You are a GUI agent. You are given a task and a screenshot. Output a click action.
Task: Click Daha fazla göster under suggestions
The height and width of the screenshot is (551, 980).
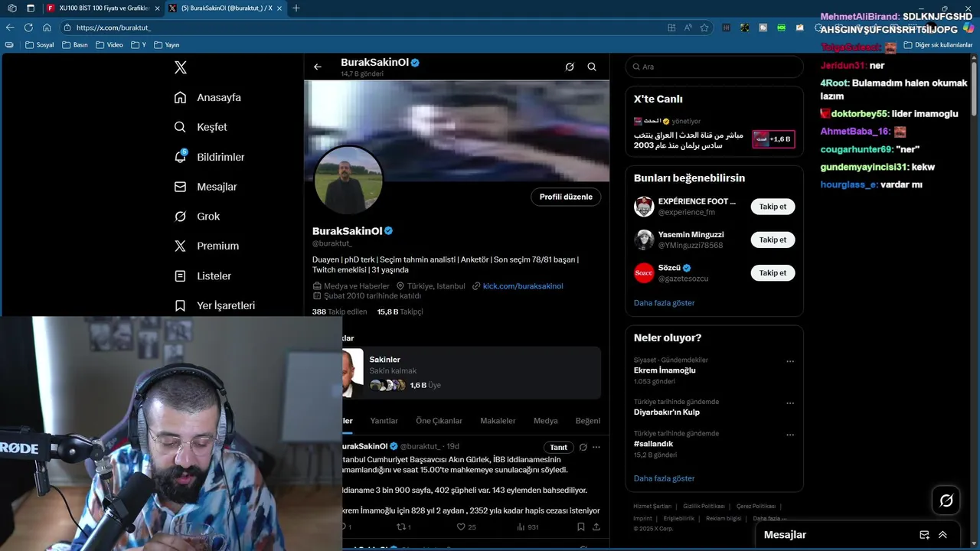pos(664,303)
